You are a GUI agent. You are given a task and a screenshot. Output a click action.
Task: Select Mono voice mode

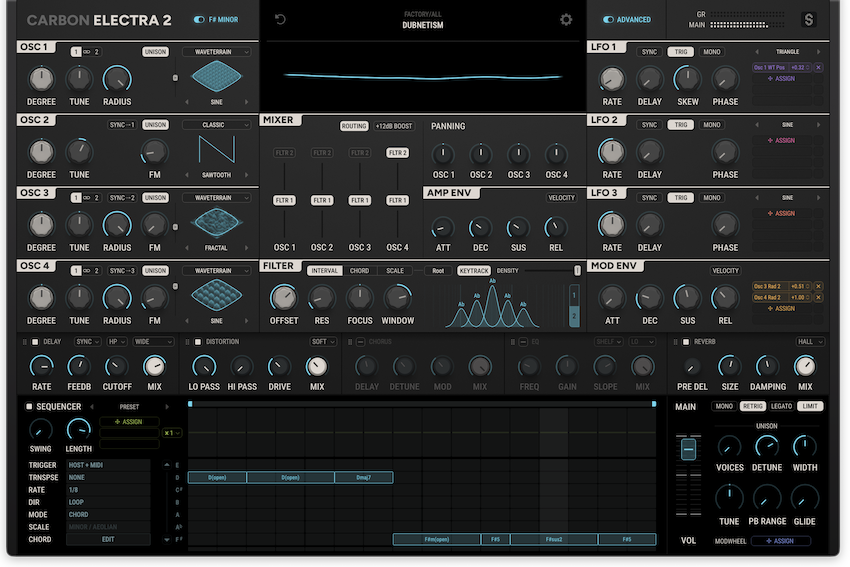point(724,406)
